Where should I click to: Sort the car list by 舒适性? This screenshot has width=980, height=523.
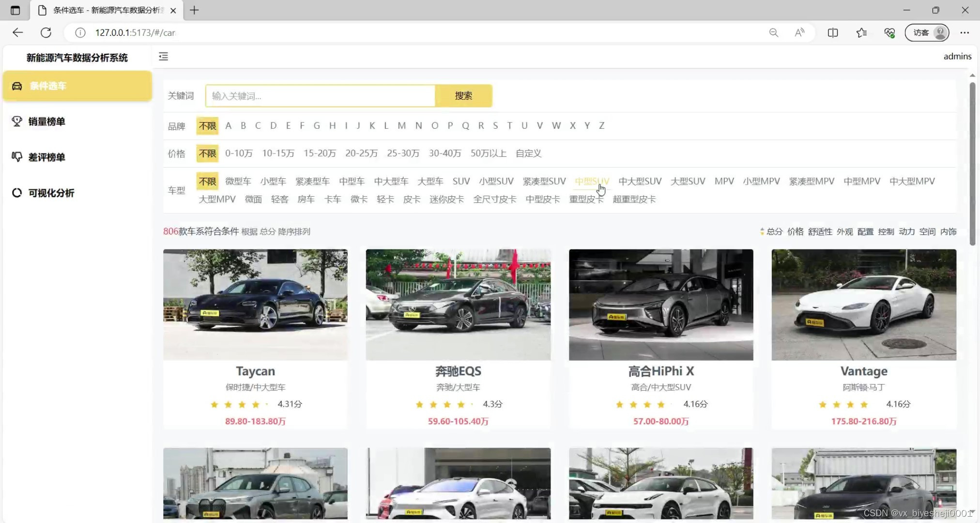pos(820,232)
